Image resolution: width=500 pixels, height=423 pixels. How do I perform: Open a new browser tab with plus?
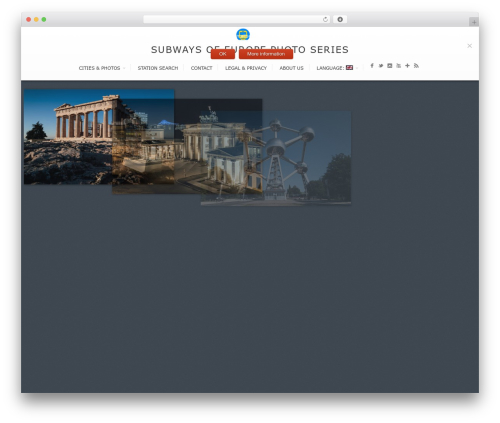coord(474,22)
